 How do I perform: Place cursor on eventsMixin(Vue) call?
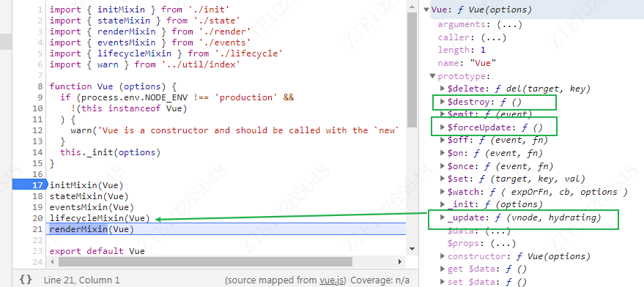pyautogui.click(x=92, y=207)
